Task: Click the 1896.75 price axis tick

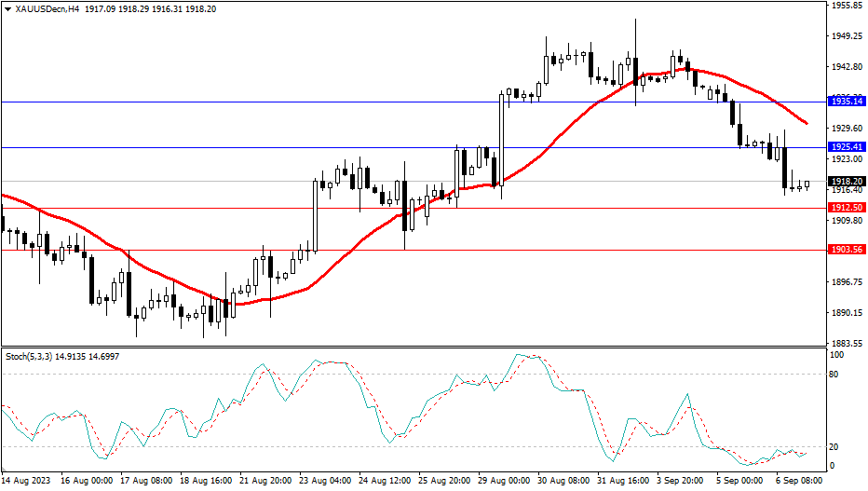Action: (x=847, y=282)
